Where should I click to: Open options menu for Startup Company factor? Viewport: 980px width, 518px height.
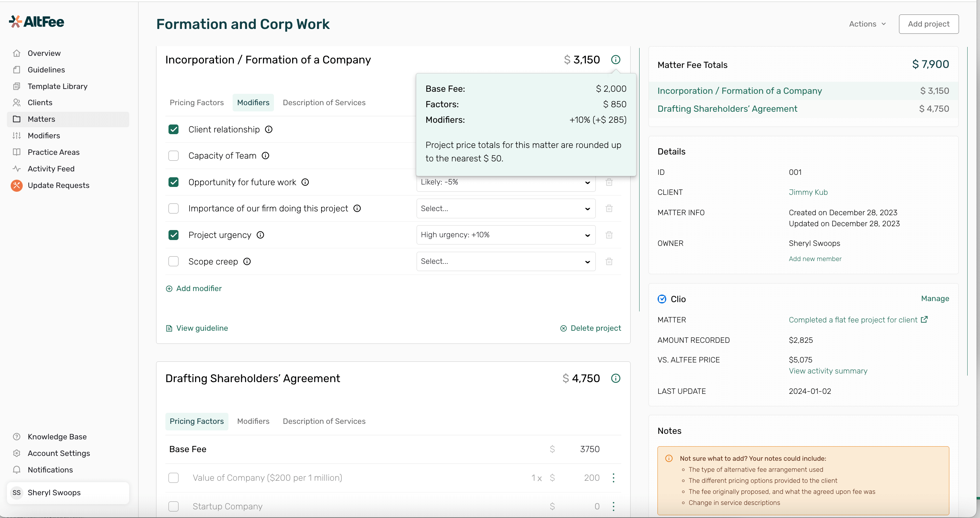click(613, 507)
